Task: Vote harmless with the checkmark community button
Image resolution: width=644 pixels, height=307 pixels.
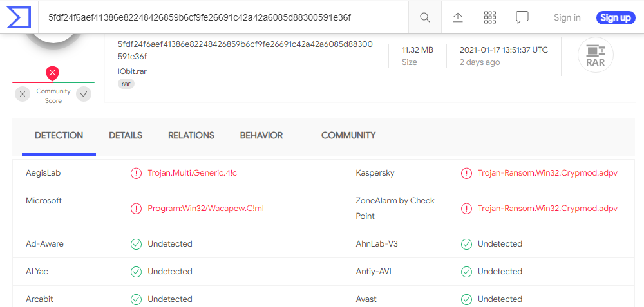Action: [84, 95]
